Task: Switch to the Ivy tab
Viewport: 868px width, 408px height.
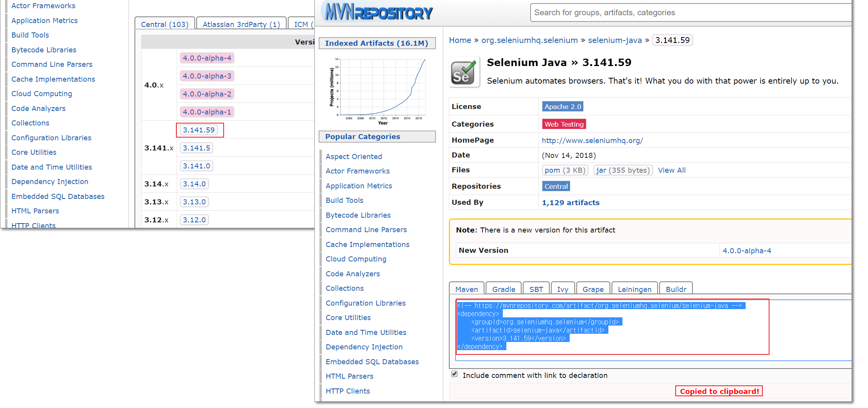Action: coord(563,289)
